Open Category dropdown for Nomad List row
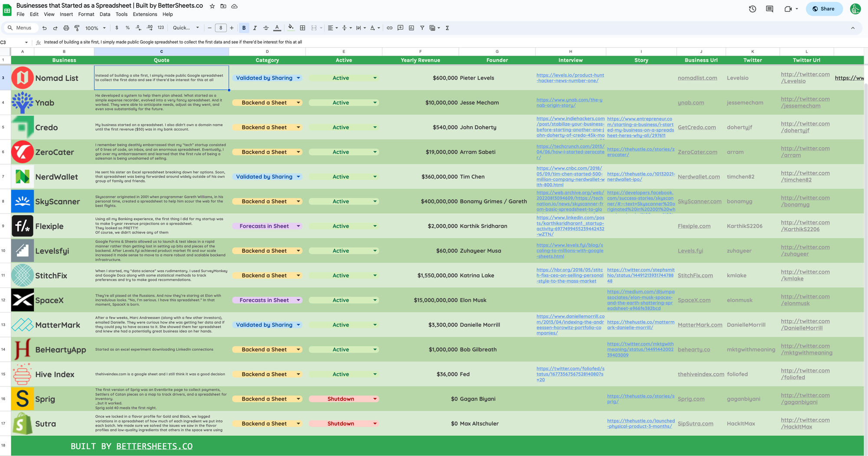Image resolution: width=868 pixels, height=456 pixels. click(299, 78)
